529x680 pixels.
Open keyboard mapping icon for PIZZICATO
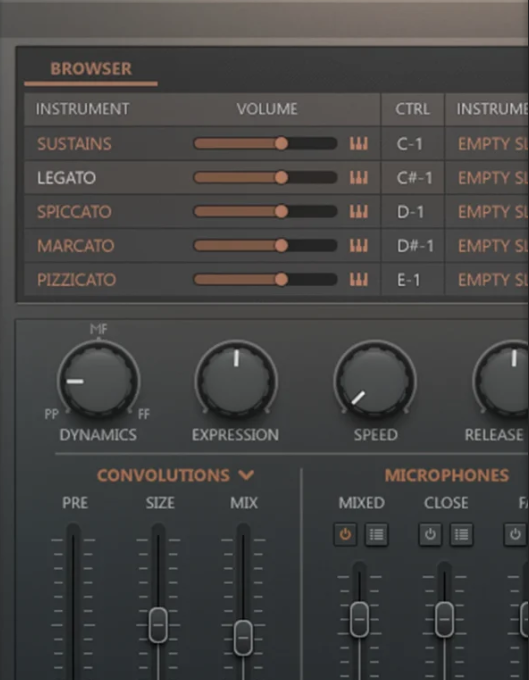359,279
